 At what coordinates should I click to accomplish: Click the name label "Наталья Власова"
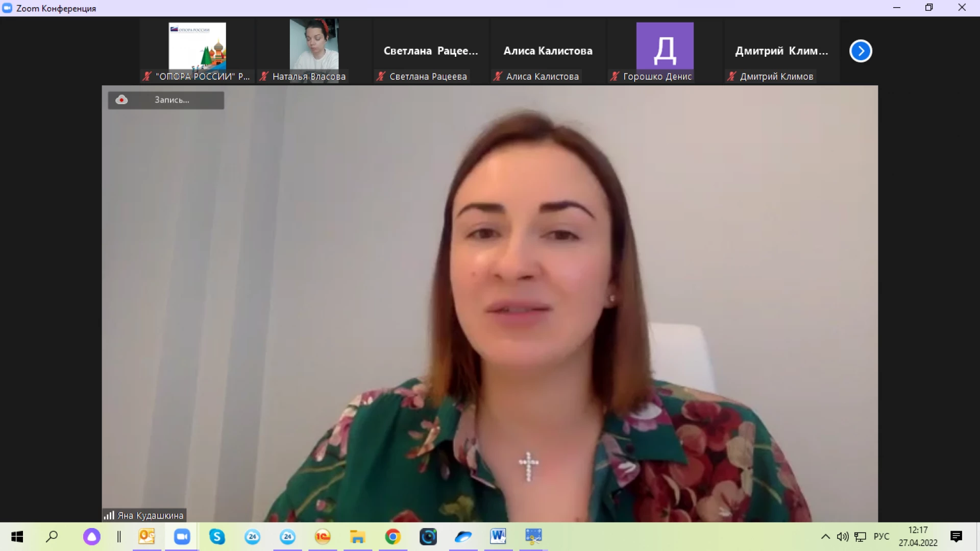pos(309,76)
